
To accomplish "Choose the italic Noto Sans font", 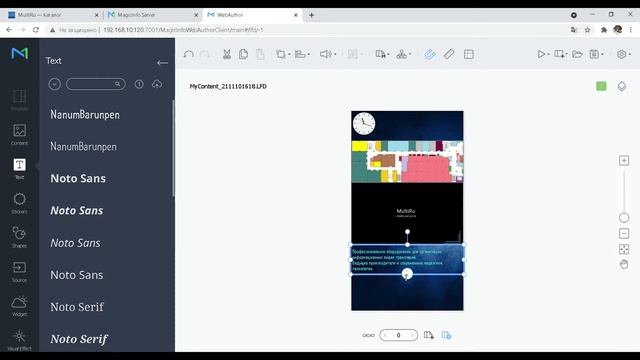I will pos(76,243).
